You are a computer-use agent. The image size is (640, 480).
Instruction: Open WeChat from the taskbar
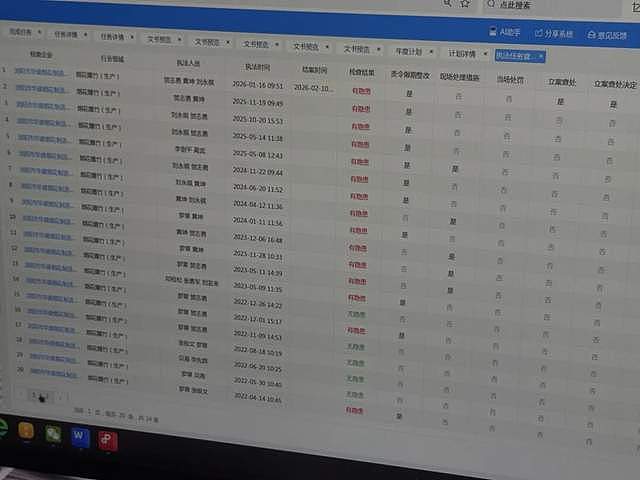pyautogui.click(x=53, y=433)
